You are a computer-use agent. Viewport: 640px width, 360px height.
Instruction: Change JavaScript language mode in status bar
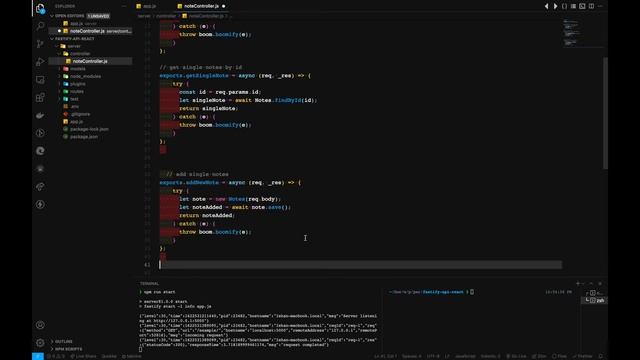[x=465, y=356]
